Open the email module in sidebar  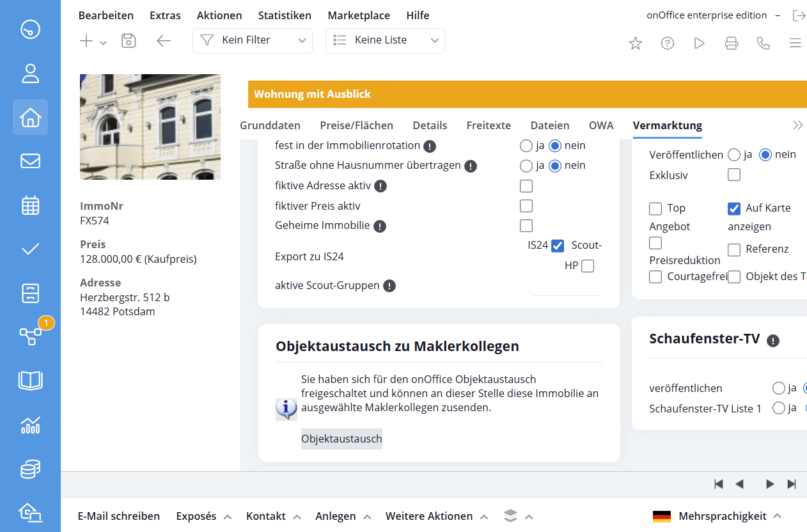coord(30,161)
